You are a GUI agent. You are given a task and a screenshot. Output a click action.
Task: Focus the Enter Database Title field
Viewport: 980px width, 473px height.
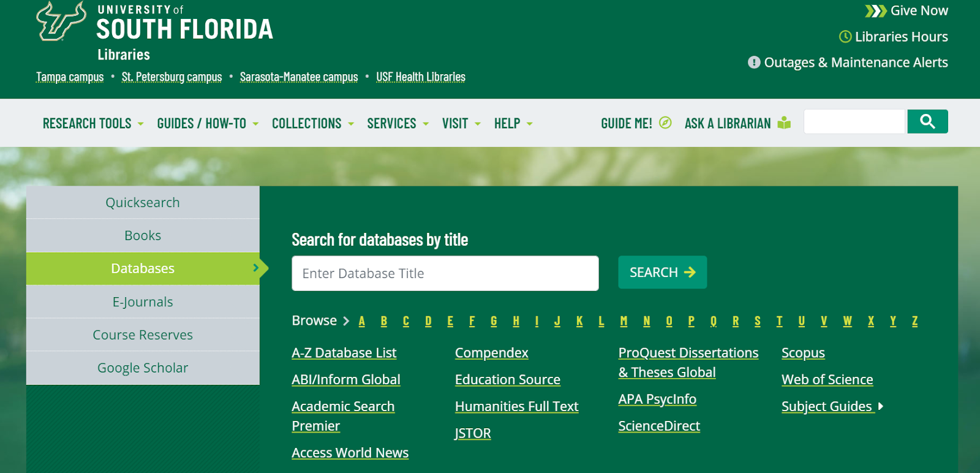pos(445,273)
